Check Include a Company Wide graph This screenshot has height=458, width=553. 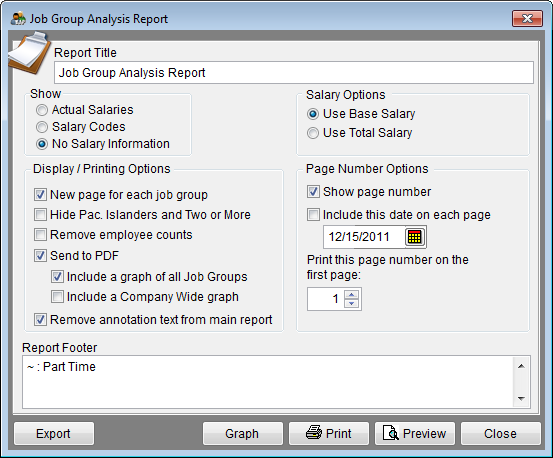[x=57, y=297]
